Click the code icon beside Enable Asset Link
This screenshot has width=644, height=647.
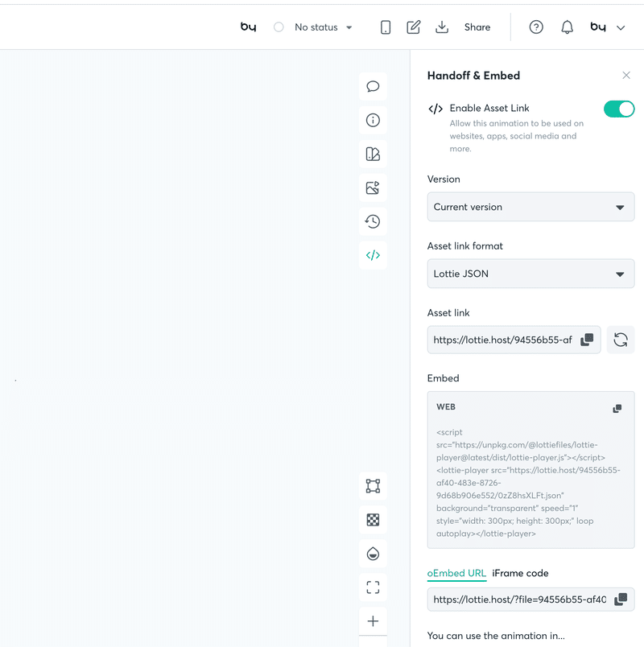coord(436,109)
